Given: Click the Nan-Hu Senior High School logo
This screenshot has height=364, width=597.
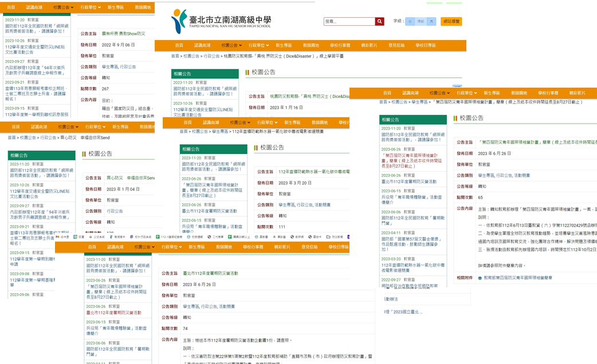Looking at the screenshot, I should pyautogui.click(x=221, y=21).
